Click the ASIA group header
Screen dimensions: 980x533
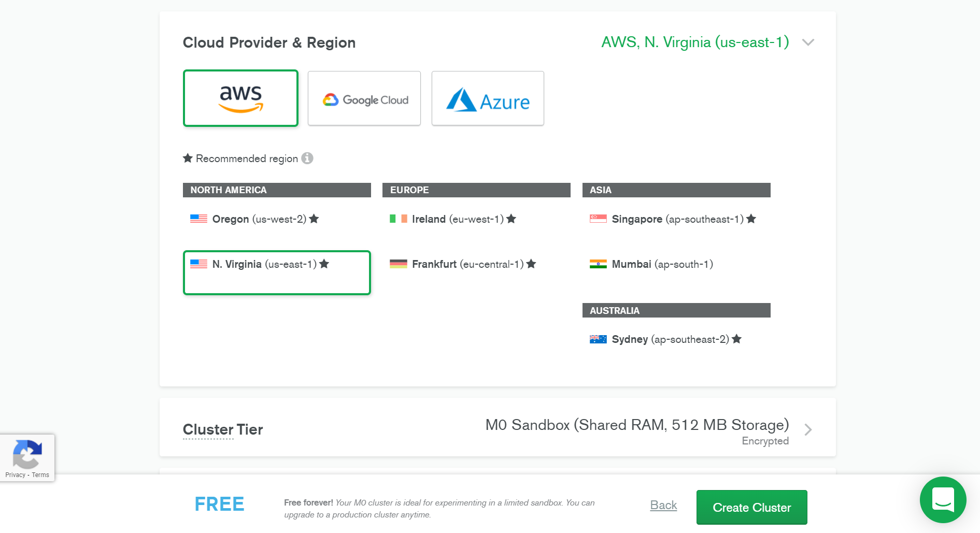(x=676, y=190)
